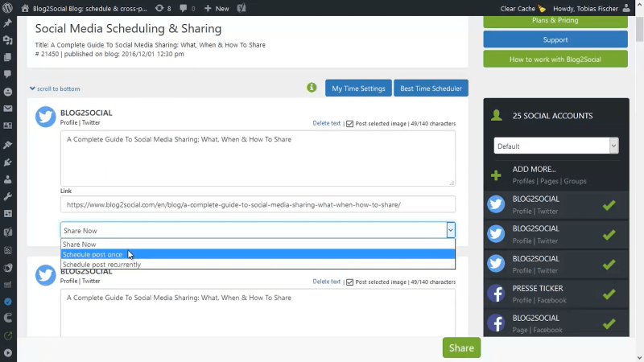Screen dimensions: 644x362
Task: Click 'Delete text' on the second Twitter post
Action: click(x=327, y=282)
